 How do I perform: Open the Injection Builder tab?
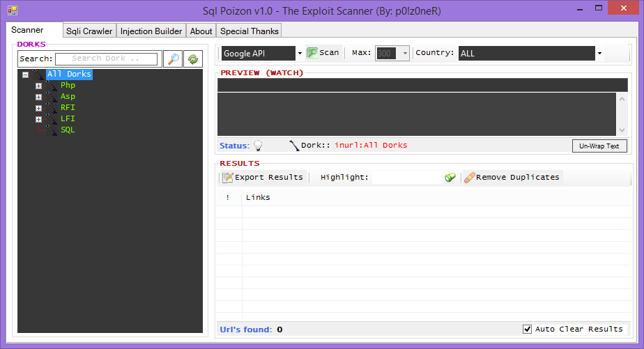pos(151,31)
